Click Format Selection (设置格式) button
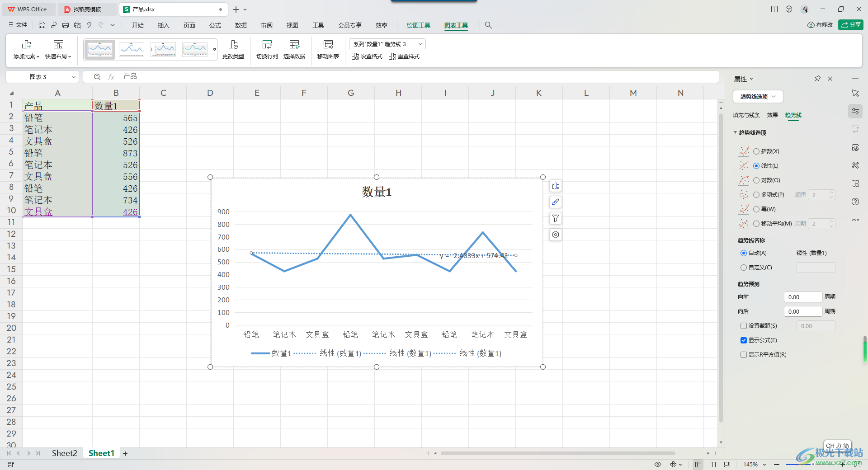 367,56
